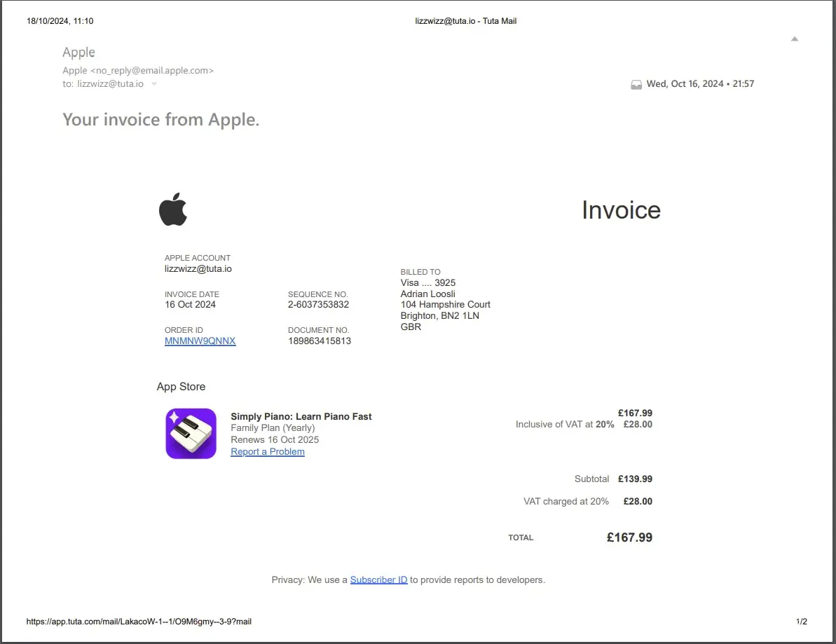Click the App Store section heading
Image resolution: width=836 pixels, height=644 pixels.
tap(181, 387)
